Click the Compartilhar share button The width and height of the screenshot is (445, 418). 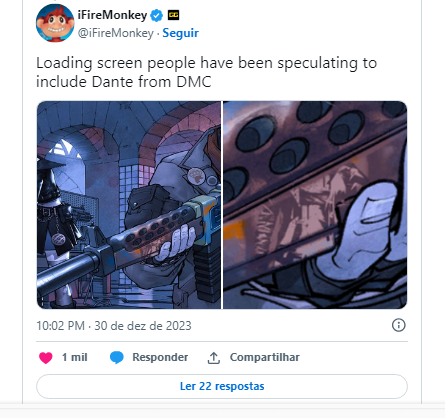coord(265,357)
